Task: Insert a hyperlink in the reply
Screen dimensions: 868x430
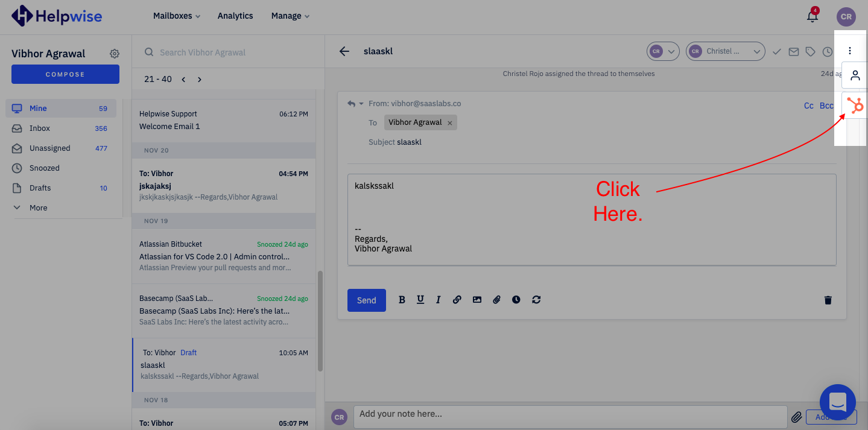Action: click(x=457, y=299)
